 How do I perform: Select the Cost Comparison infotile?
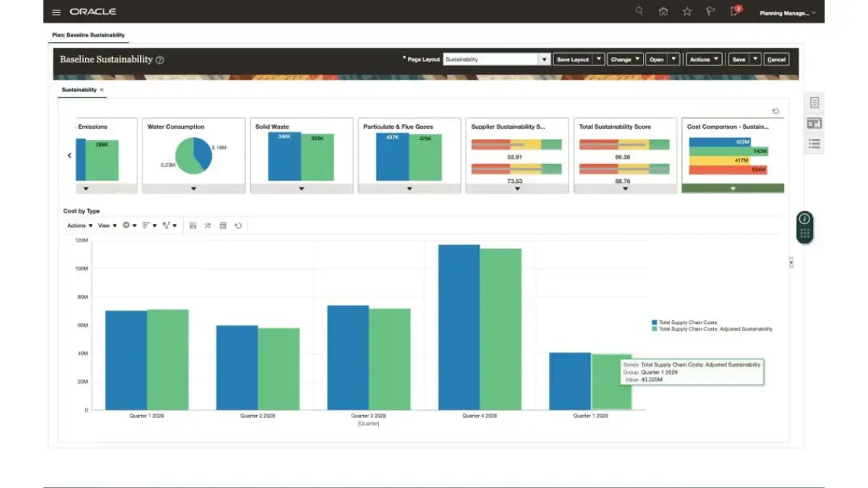(733, 155)
